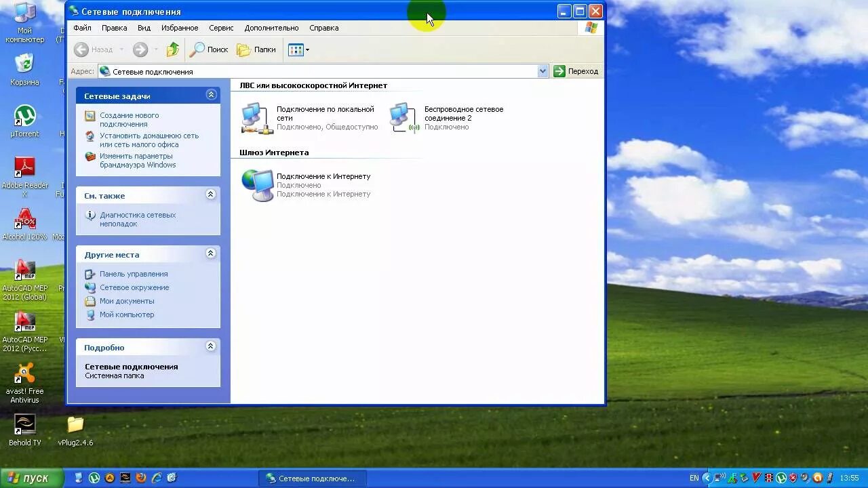Select the µTorrent desktop shortcut
The image size is (868, 488).
click(x=24, y=121)
